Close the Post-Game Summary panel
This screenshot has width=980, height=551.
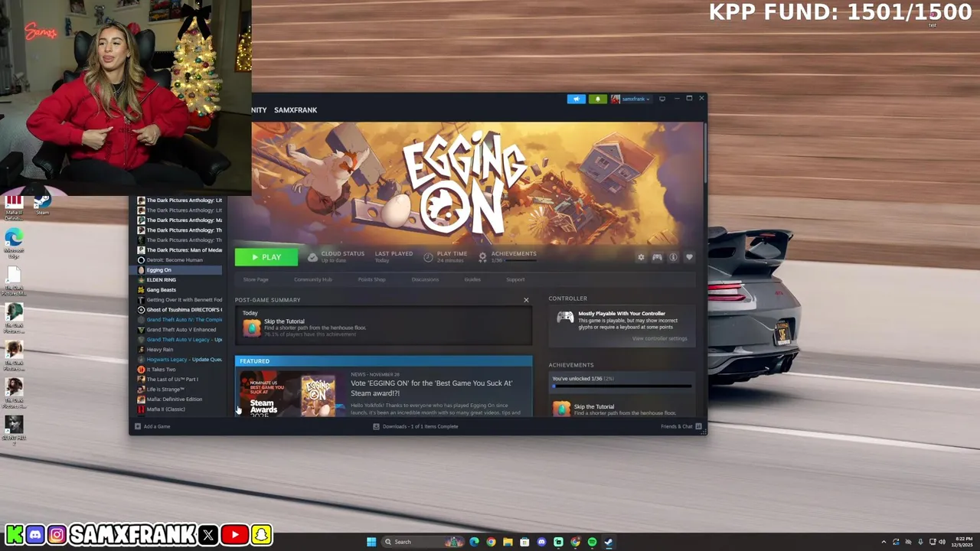point(526,300)
